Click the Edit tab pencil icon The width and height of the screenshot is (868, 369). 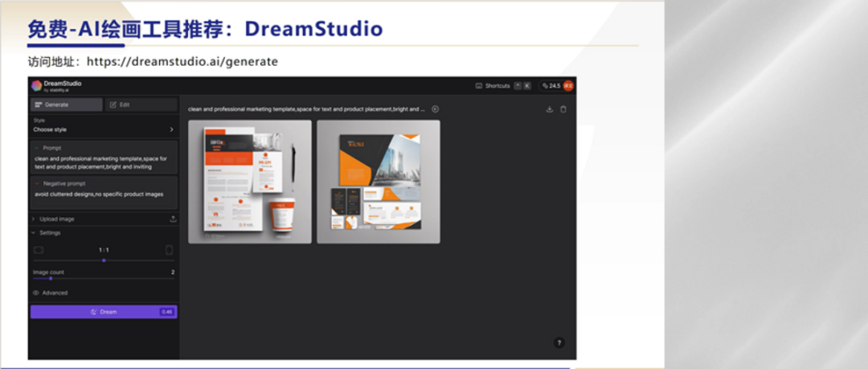pyautogui.click(x=113, y=105)
